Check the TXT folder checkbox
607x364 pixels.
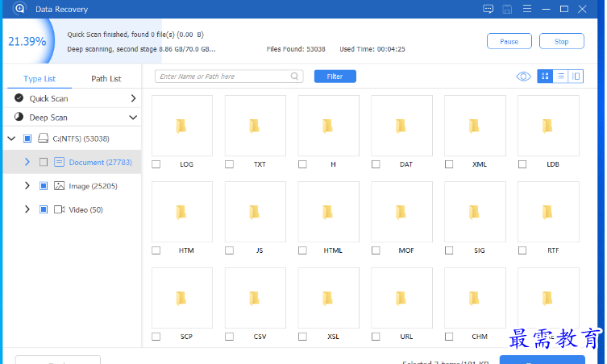[229, 164]
